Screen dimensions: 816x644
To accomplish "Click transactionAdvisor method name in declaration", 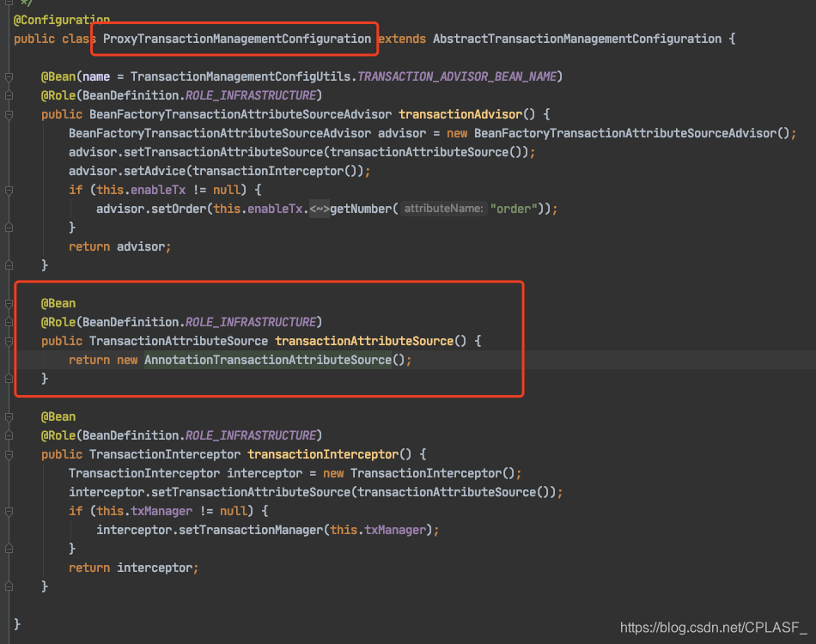I will 460,114.
